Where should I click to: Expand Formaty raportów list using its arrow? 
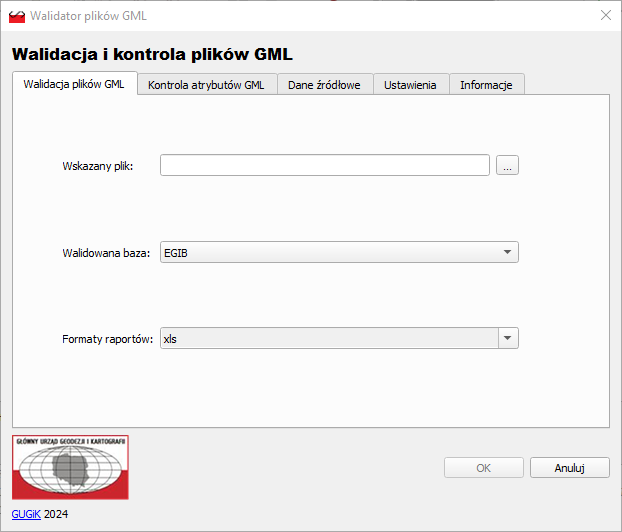point(508,339)
